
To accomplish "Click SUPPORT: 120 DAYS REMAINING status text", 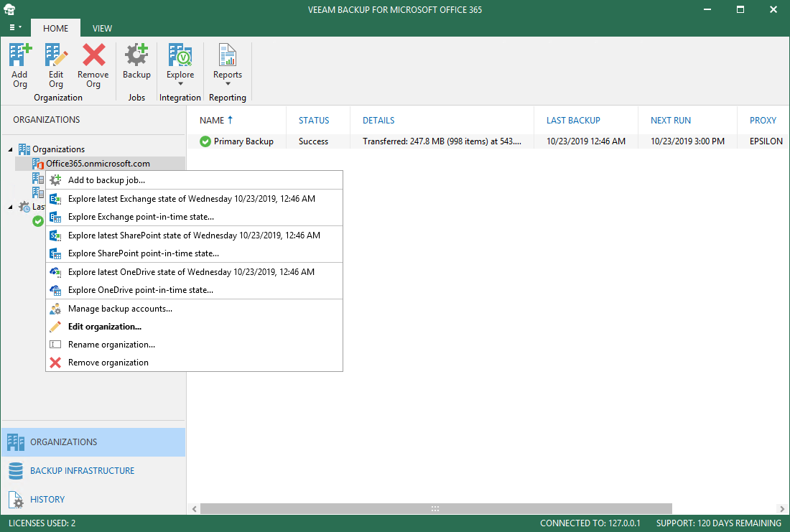I will click(718, 523).
